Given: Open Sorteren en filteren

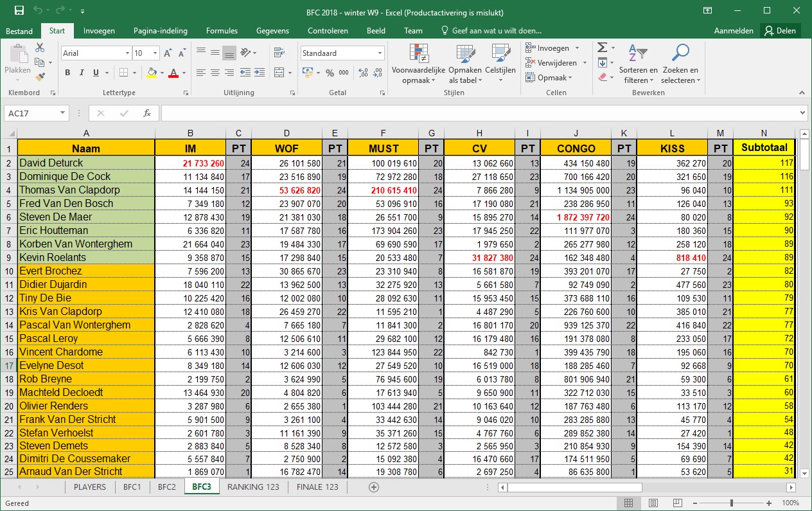Looking at the screenshot, I should coord(638,64).
